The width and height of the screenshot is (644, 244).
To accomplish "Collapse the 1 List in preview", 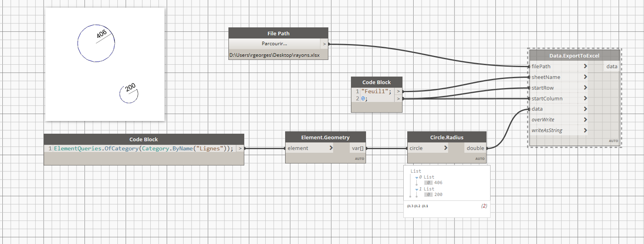I will coord(416,189).
